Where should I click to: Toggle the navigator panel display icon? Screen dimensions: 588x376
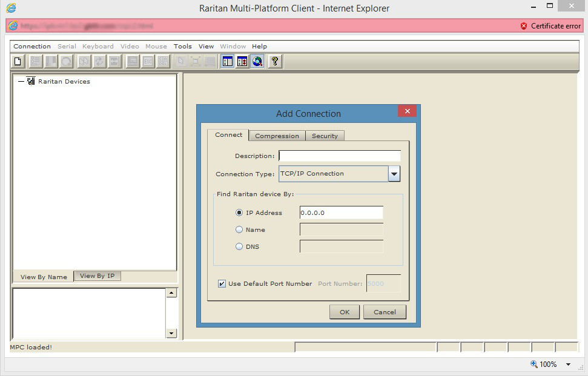click(228, 61)
